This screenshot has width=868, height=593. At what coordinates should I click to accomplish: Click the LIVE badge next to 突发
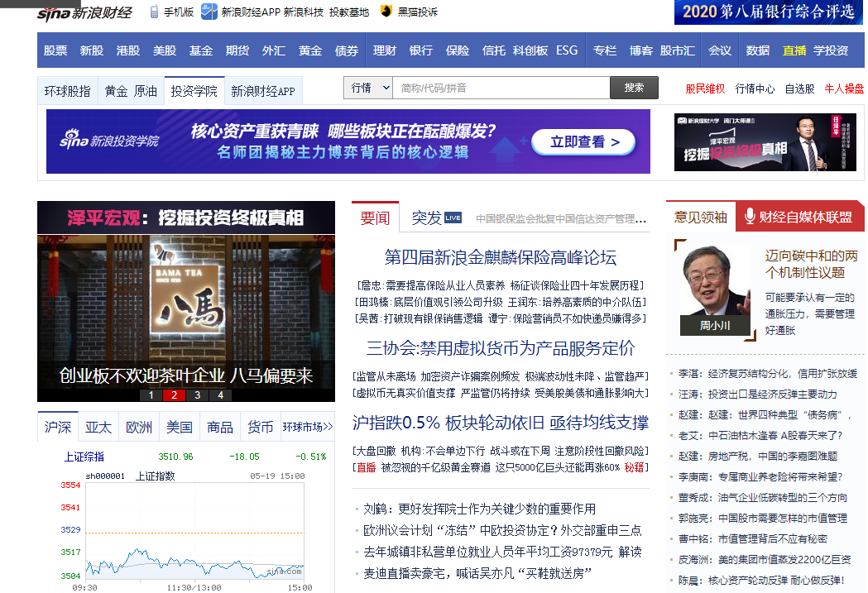point(453,218)
